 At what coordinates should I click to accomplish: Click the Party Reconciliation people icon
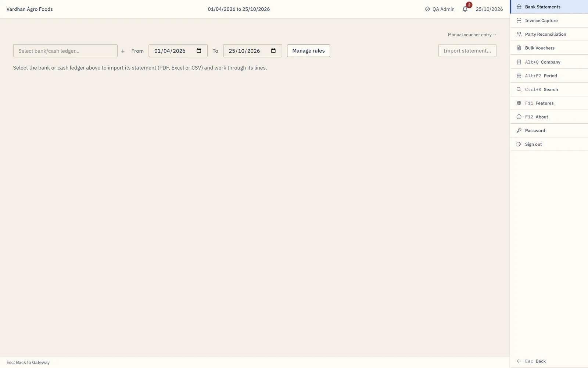[519, 34]
